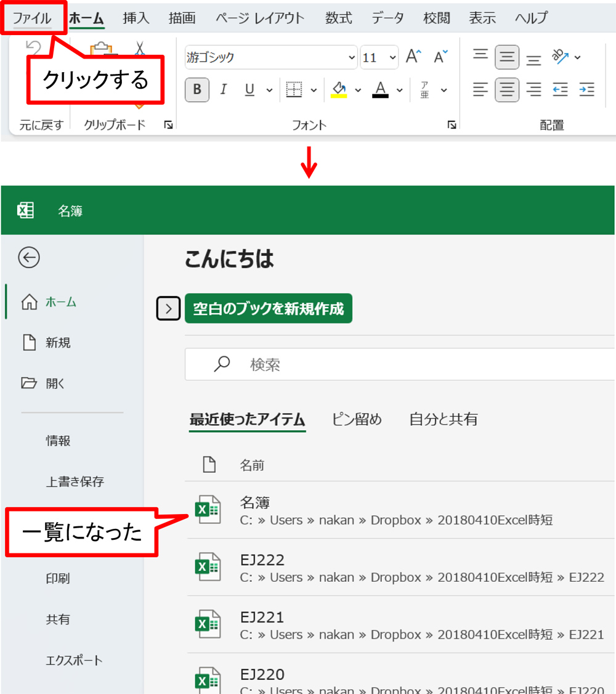Align text right
Image resolution: width=616 pixels, height=694 pixels.
pos(533,90)
